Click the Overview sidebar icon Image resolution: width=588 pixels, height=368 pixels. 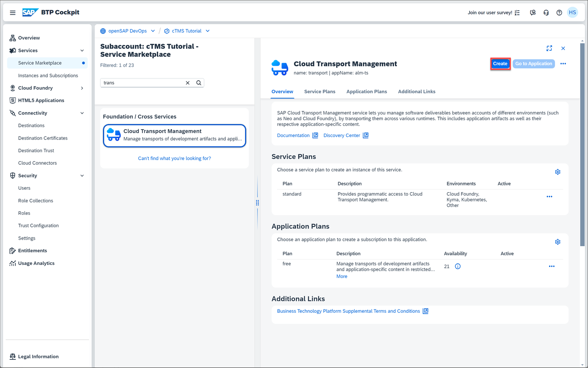(x=13, y=38)
